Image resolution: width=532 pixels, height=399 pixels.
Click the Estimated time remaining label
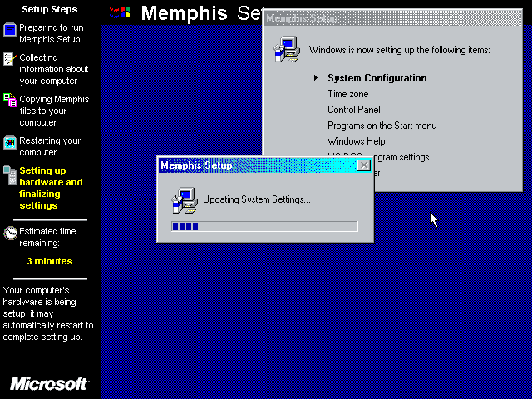point(47,237)
